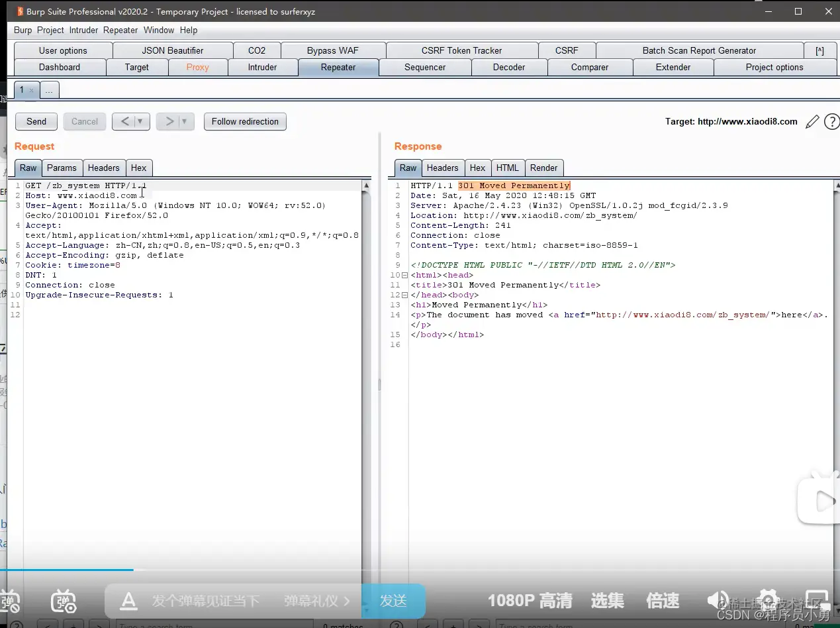
Task: Click the pencil icon to edit target
Action: click(x=812, y=122)
